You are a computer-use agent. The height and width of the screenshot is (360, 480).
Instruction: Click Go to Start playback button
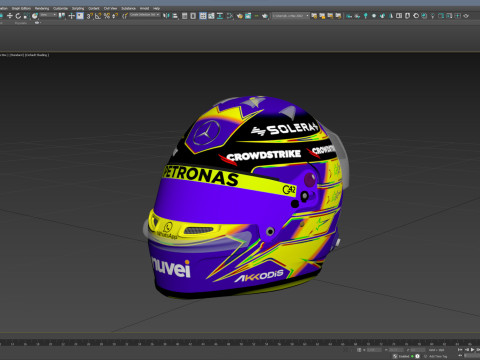pos(460,350)
